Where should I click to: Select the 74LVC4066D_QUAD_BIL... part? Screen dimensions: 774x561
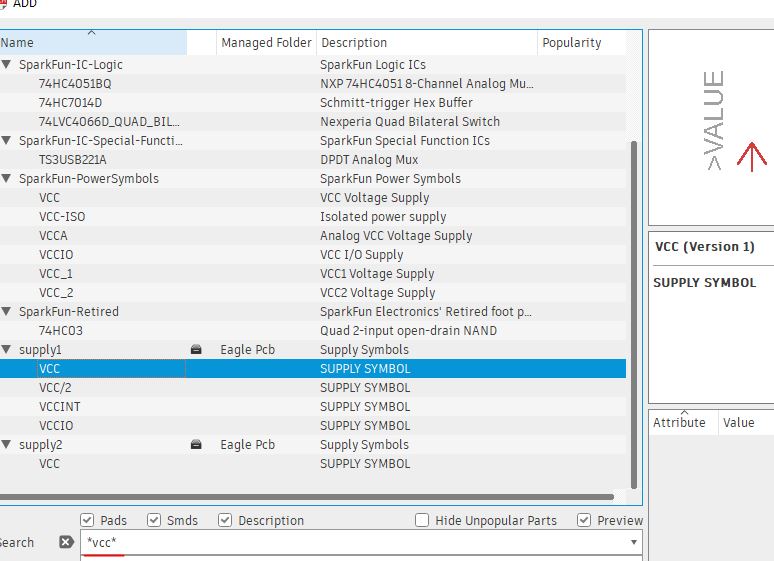109,121
